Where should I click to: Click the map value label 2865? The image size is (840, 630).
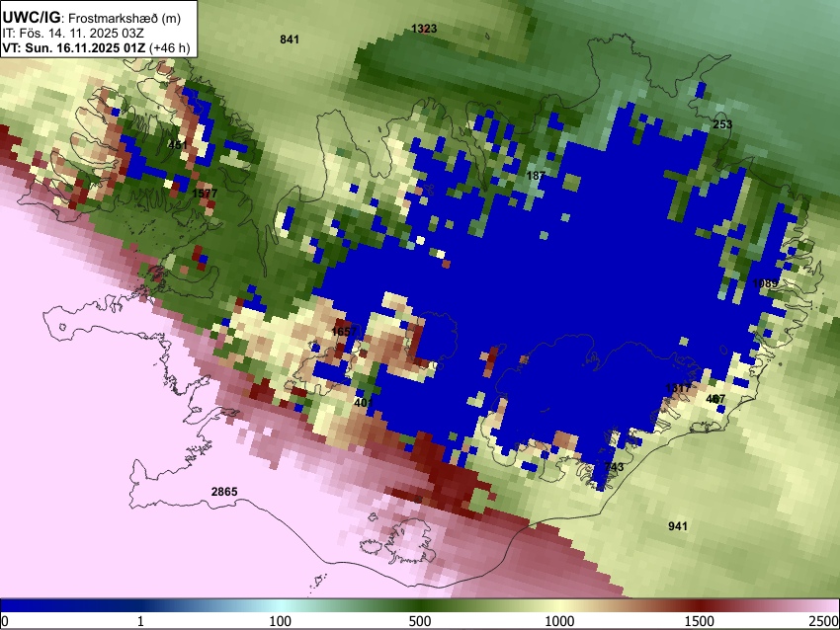coord(224,492)
